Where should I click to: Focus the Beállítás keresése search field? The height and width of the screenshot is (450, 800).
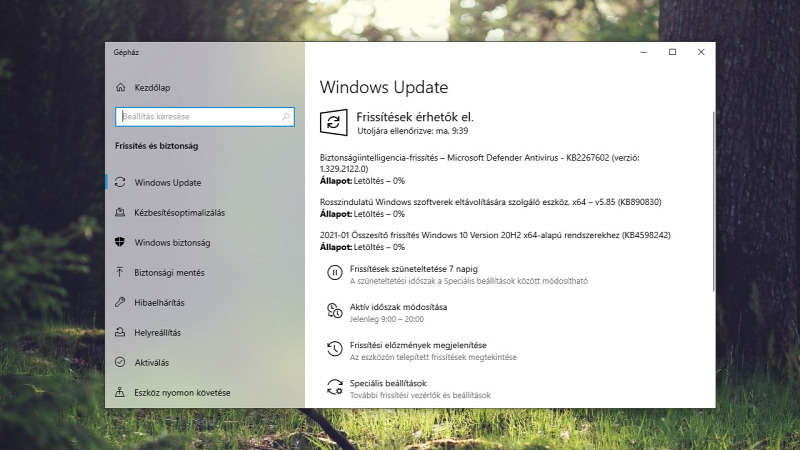click(205, 117)
